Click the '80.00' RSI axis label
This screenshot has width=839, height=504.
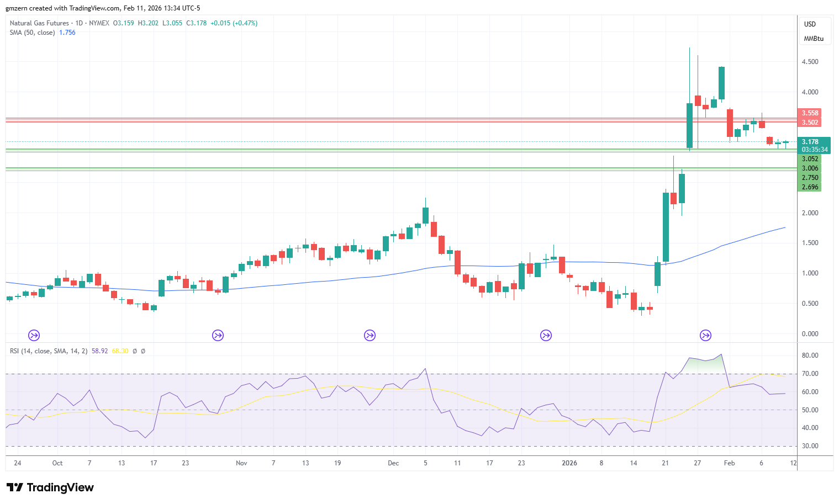pos(810,356)
